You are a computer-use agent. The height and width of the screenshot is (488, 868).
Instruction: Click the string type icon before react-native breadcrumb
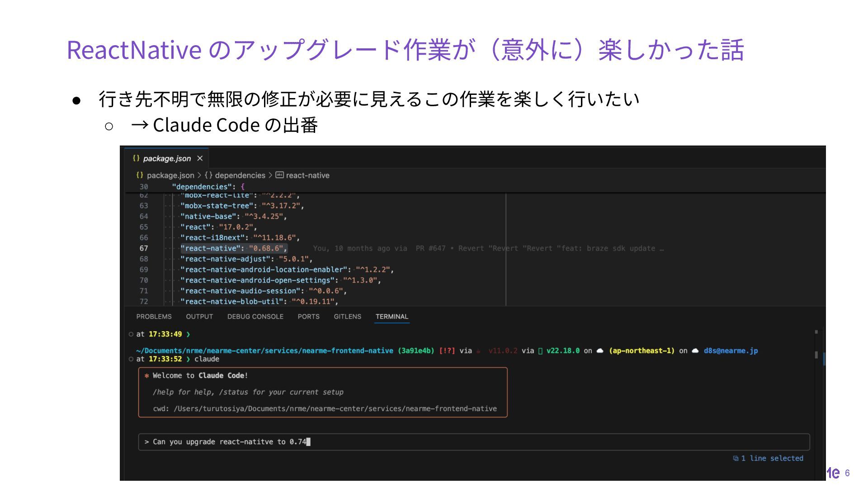pyautogui.click(x=280, y=175)
